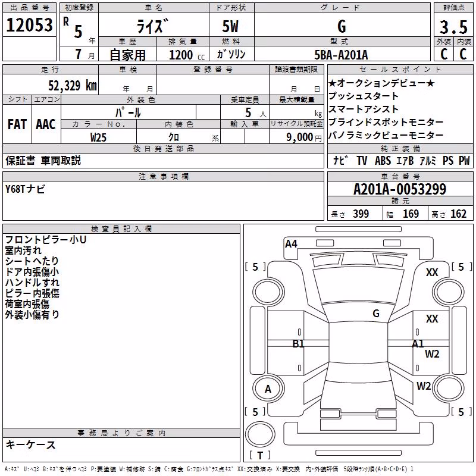
Task: Click the color number W25
Action: click(x=98, y=137)
